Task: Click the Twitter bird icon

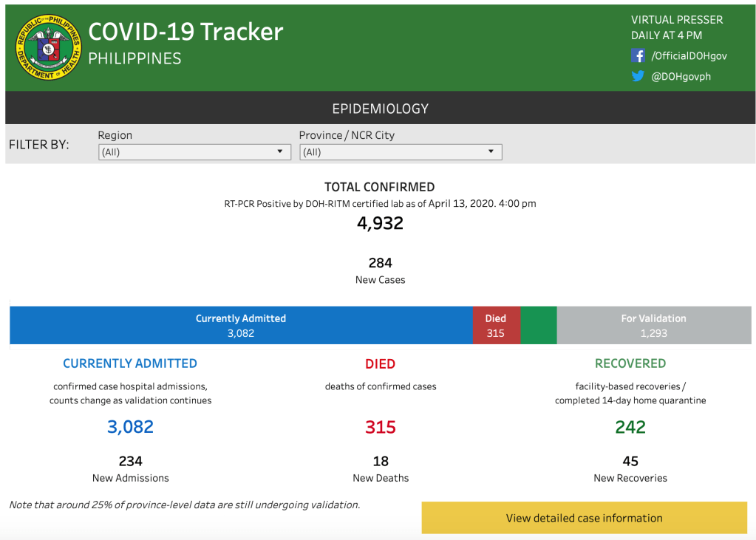Action: (x=638, y=76)
